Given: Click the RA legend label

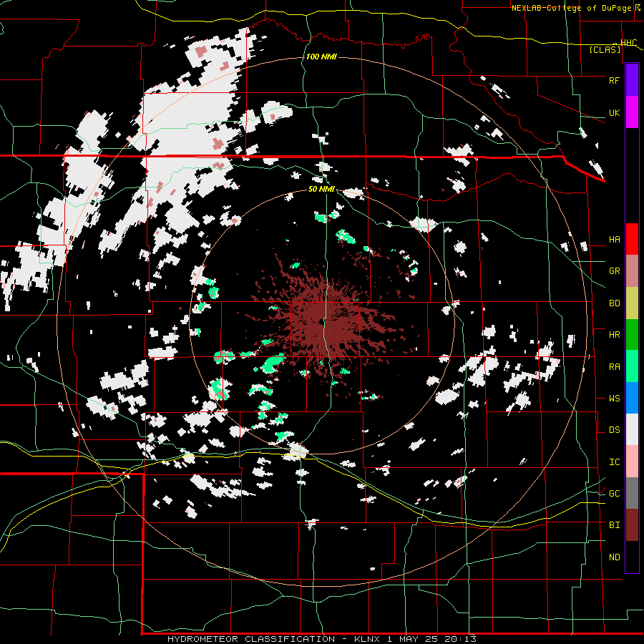Looking at the screenshot, I should [x=614, y=367].
